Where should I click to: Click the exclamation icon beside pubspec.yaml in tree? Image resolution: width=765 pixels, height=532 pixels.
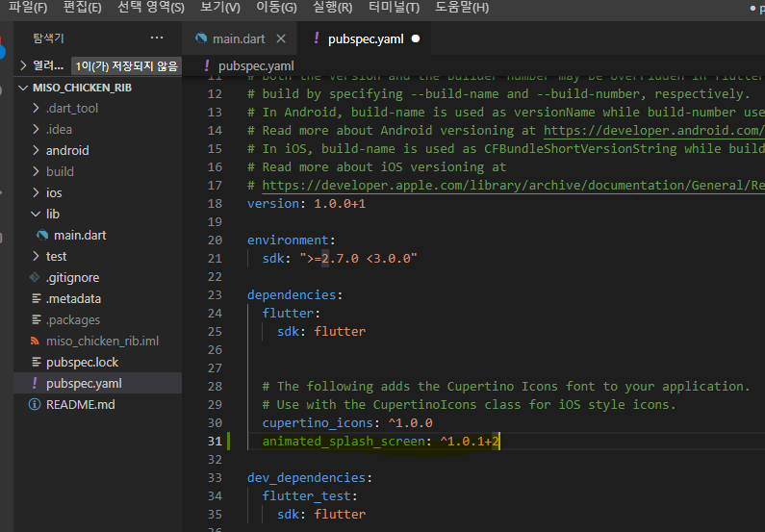[x=35, y=383]
